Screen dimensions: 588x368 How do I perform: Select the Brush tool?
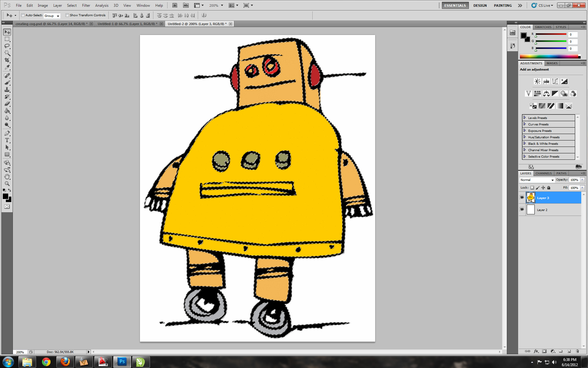(7, 82)
